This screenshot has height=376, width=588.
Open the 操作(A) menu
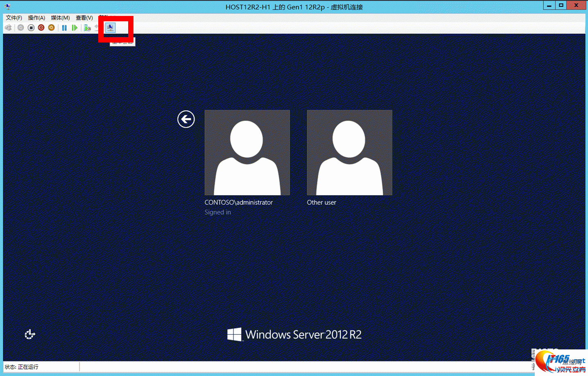36,18
